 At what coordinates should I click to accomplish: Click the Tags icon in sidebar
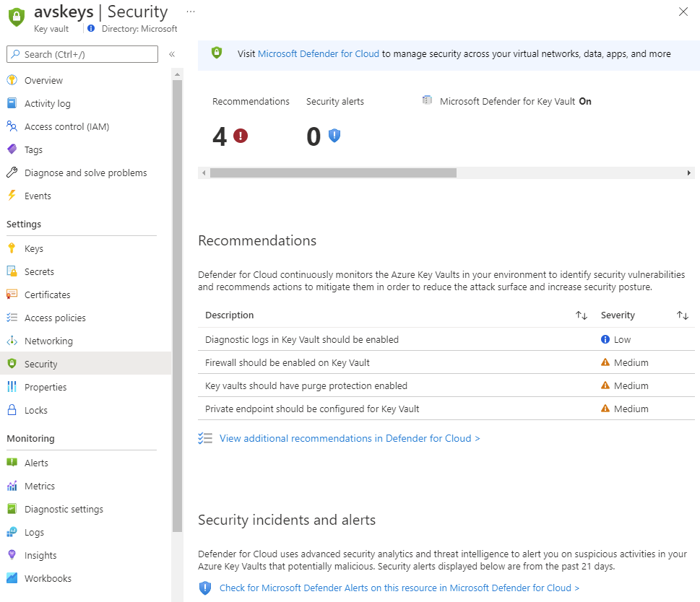coord(12,149)
